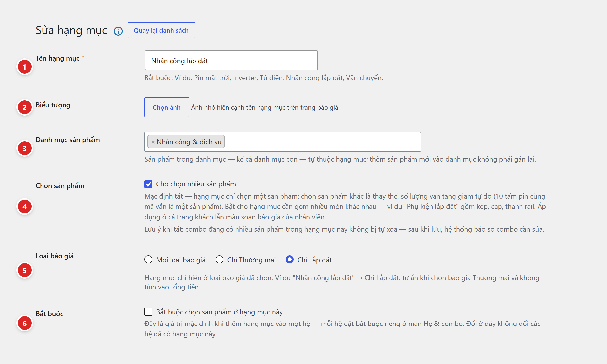This screenshot has height=364, width=607.
Task: Click the Quay lại danh sách button
Action: [x=161, y=30]
